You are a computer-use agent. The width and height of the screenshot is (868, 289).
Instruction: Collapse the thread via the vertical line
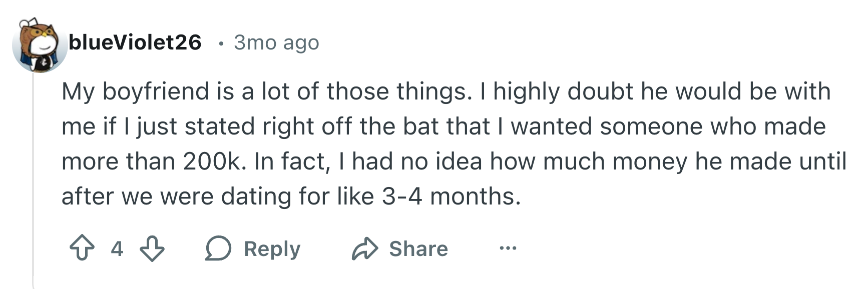33,180
